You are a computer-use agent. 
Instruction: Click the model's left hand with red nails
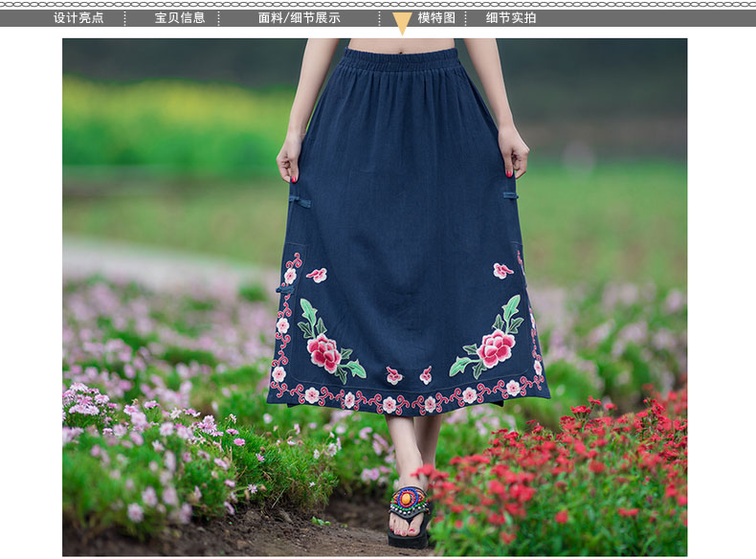pyautogui.click(x=288, y=159)
